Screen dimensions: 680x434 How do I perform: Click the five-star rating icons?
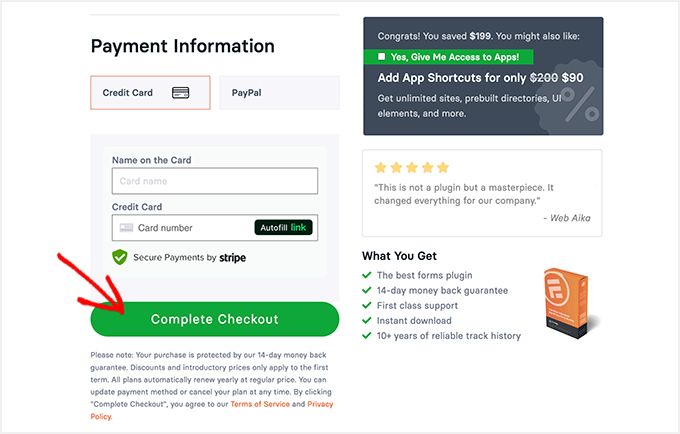411,168
